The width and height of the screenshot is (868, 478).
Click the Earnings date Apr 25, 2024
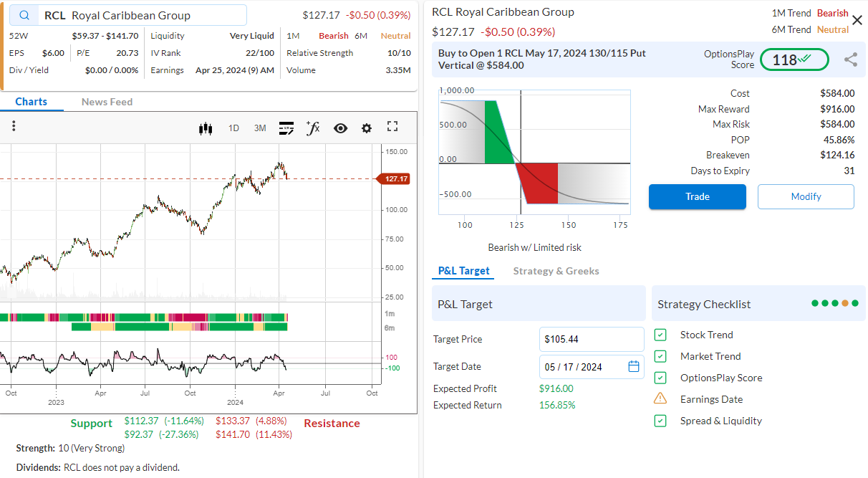(x=235, y=70)
